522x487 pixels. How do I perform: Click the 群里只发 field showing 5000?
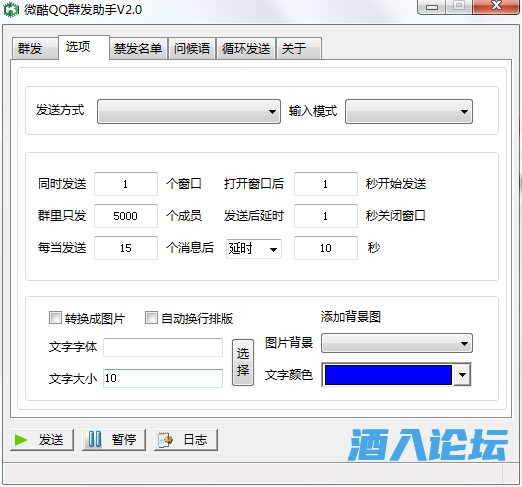click(126, 216)
